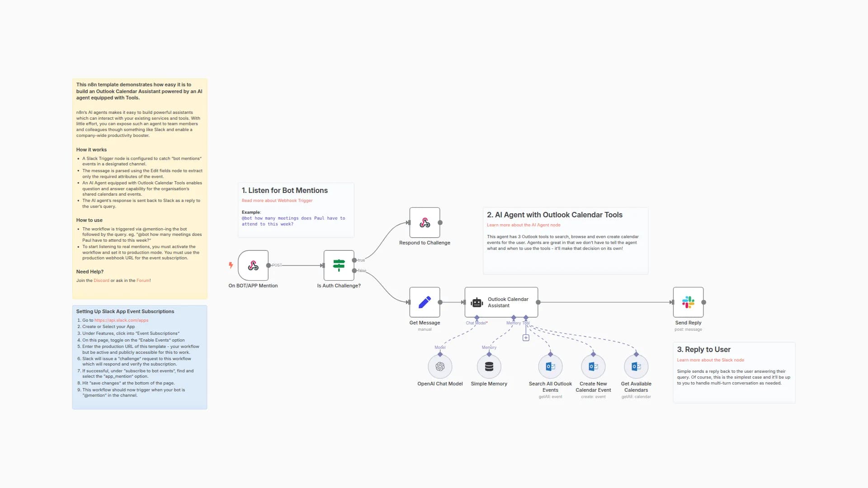Follow the Discord link in Need Help
The height and width of the screenshot is (488, 868).
click(101, 281)
